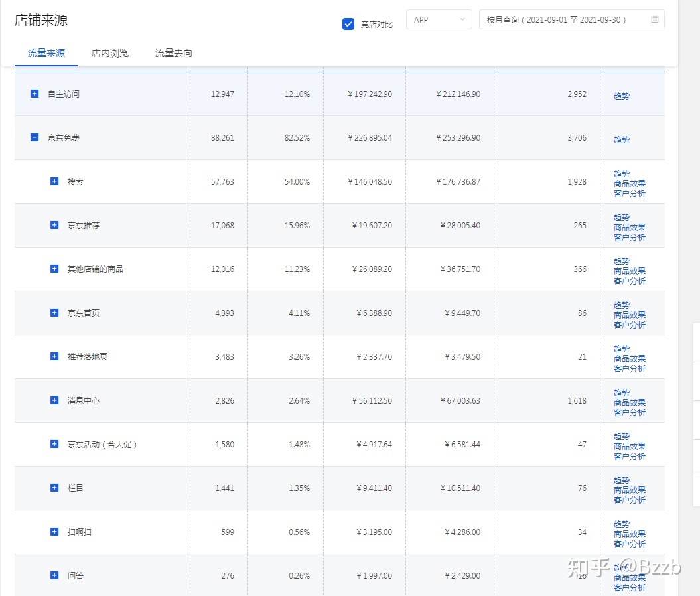Open 客户分析 link in 其他店铺的商品 row
Viewport: 700px width, 596px height.
[630, 281]
